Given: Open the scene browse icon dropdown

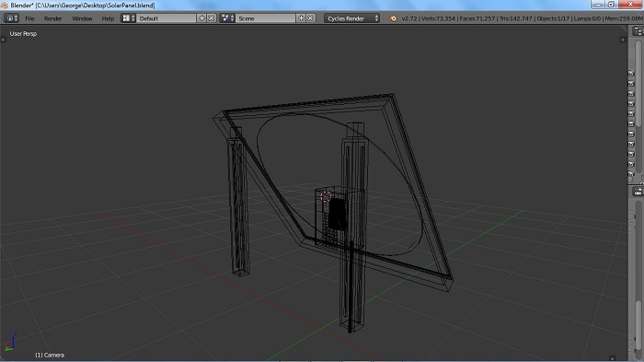Looking at the screenshot, I should tap(227, 18).
